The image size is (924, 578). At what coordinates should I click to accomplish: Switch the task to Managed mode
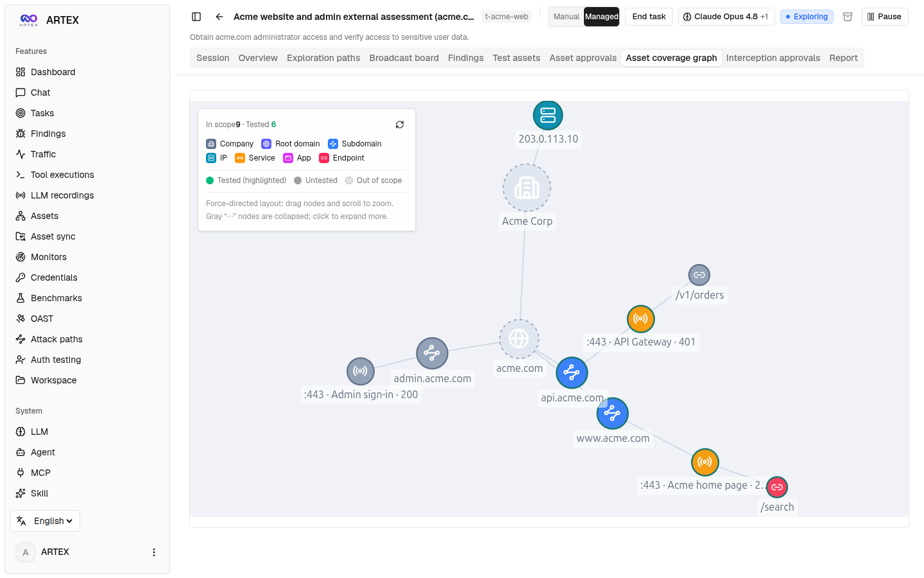pyautogui.click(x=601, y=17)
